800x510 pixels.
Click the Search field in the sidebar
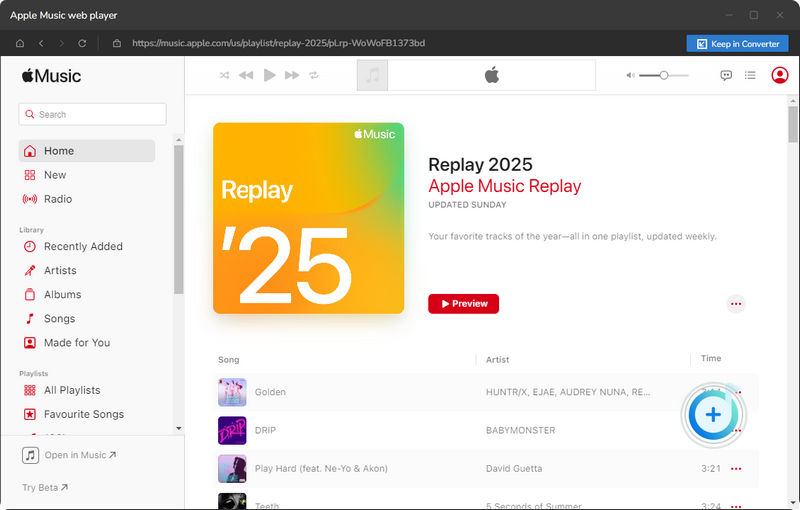(x=92, y=114)
